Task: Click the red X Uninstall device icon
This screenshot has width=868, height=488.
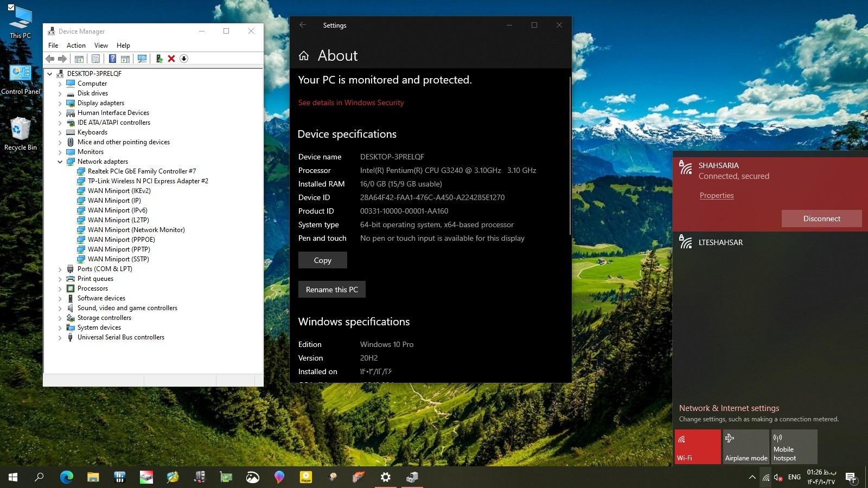Action: click(171, 59)
